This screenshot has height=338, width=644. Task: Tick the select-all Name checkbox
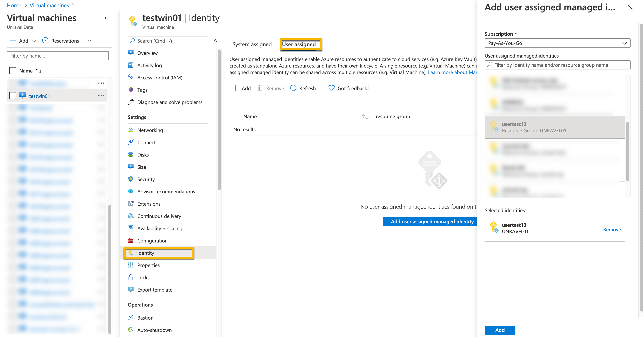pyautogui.click(x=12, y=71)
